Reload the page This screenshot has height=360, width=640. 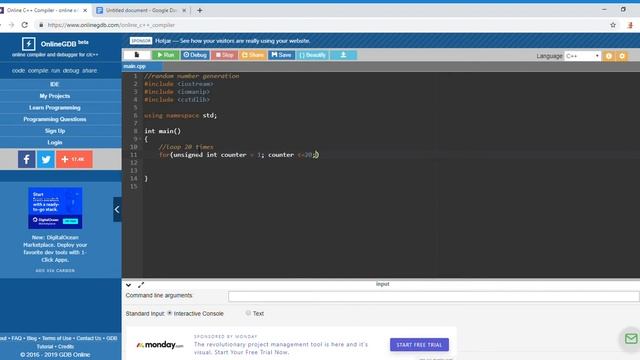pyautogui.click(x=25, y=25)
